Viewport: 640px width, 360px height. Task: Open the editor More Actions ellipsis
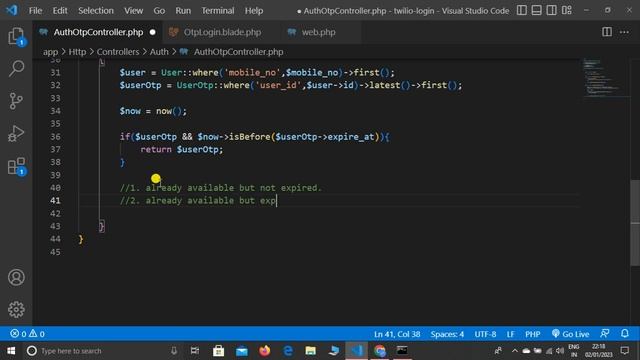[624, 32]
